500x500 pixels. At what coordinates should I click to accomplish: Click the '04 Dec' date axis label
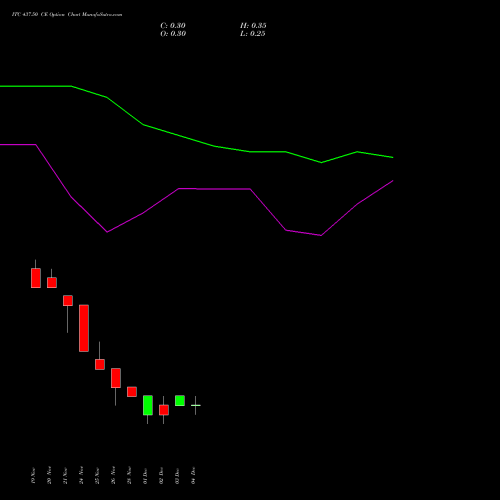tap(193, 475)
